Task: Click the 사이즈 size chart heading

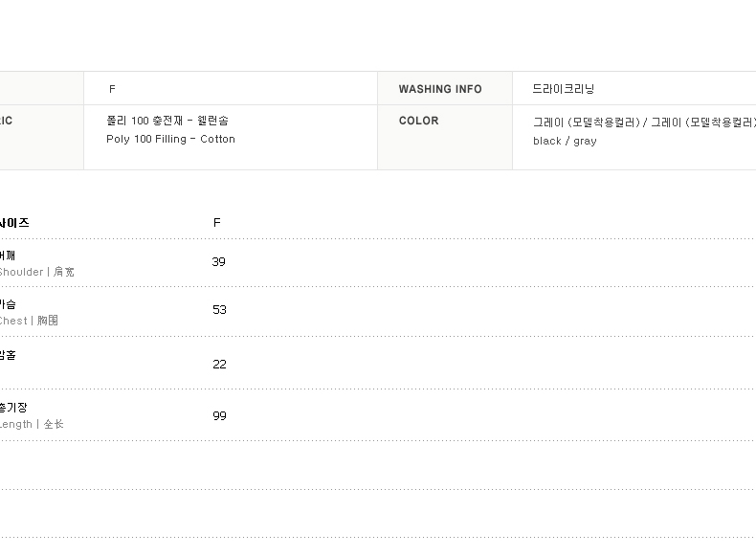Action: 14,223
